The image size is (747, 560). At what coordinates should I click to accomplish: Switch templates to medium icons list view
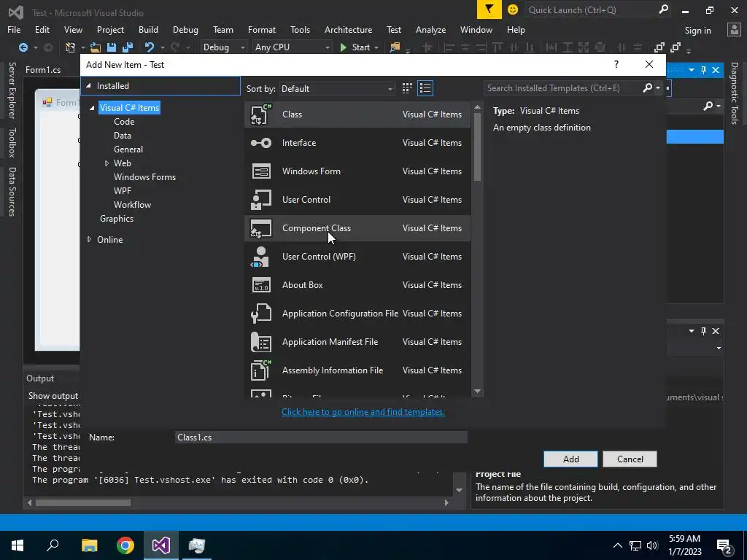click(425, 88)
